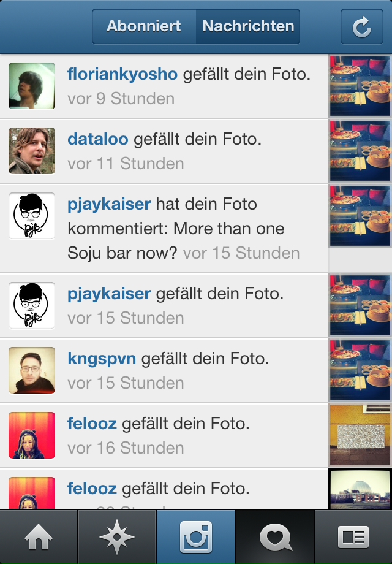392x564 pixels.
Task: Open the felooz username with 16 Stunden
Action: coord(92,424)
